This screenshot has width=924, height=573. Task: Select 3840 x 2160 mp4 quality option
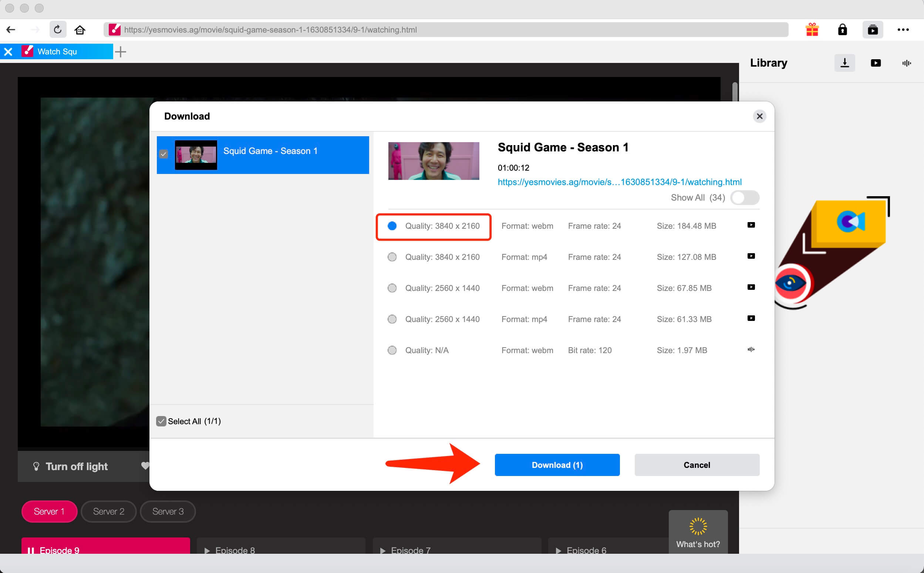tap(392, 257)
